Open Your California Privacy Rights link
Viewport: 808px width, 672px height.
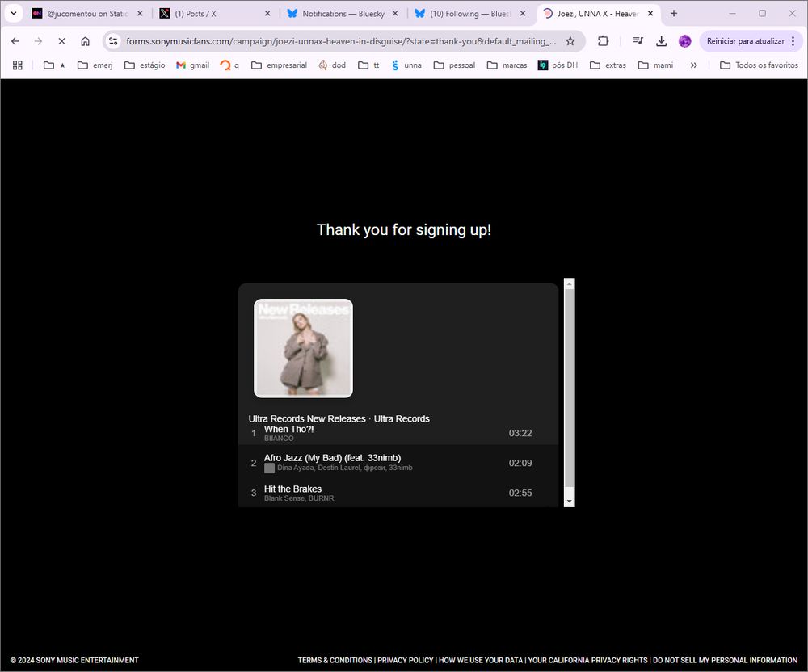tap(588, 660)
